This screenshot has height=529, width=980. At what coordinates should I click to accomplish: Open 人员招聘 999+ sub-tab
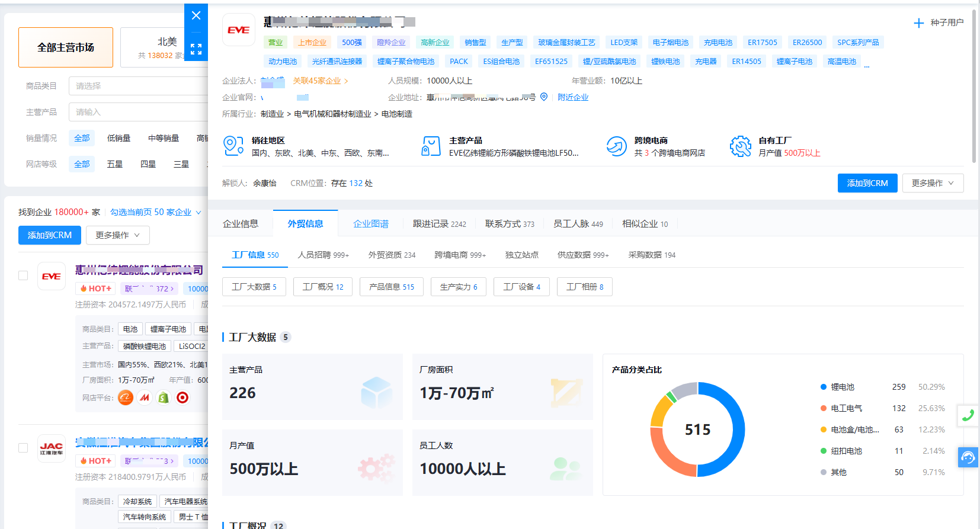tap(324, 255)
